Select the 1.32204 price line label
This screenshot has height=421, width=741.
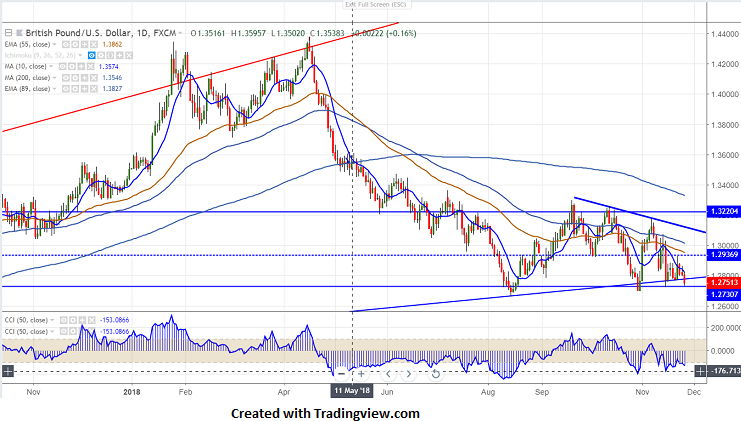coord(723,212)
